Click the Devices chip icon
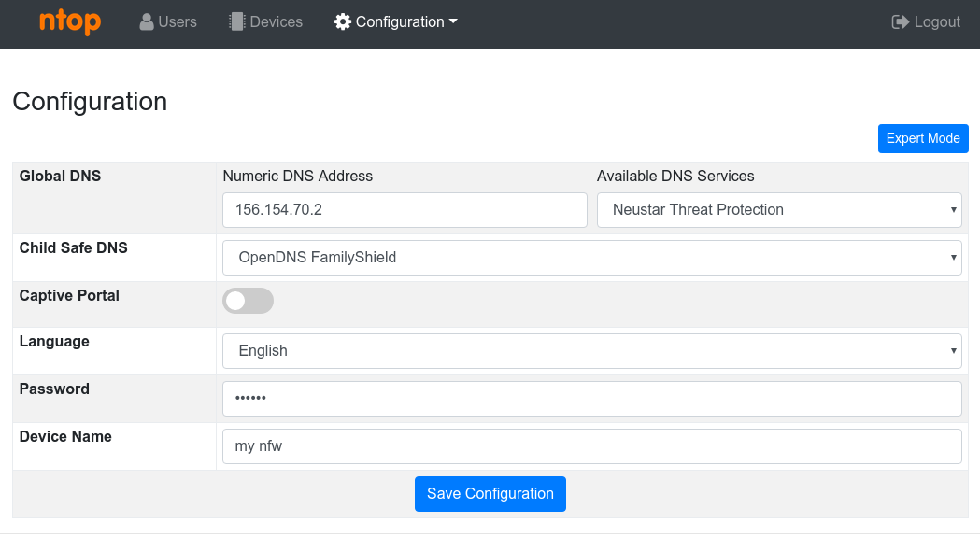 (x=237, y=21)
